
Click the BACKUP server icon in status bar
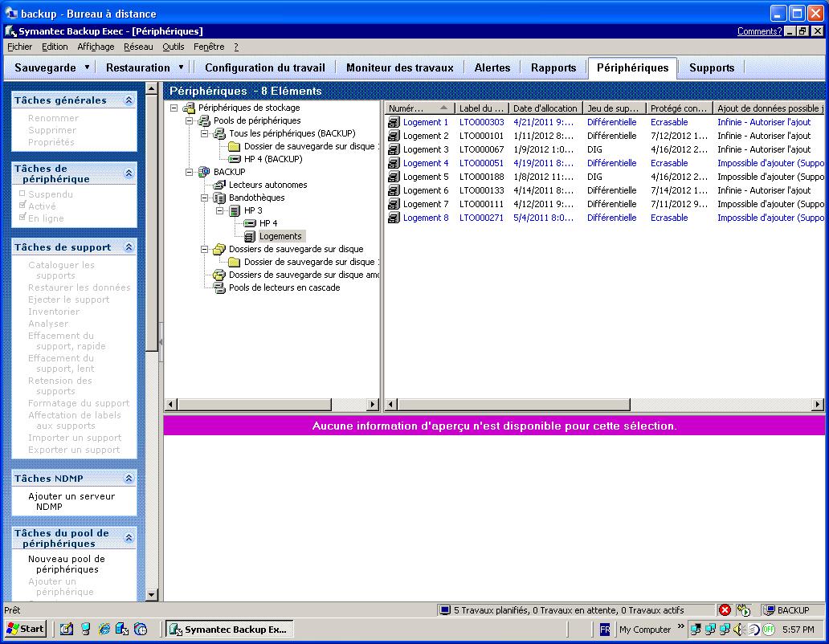click(768, 610)
